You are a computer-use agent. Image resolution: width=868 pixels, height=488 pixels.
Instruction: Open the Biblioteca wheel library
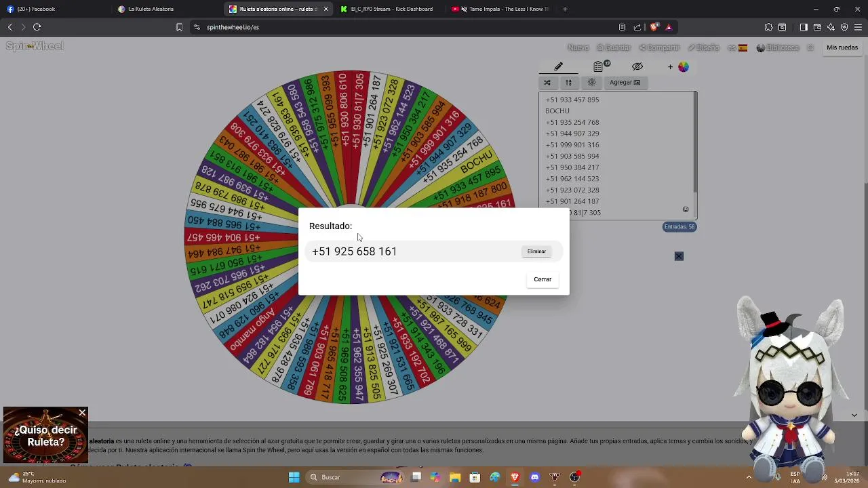pos(777,47)
